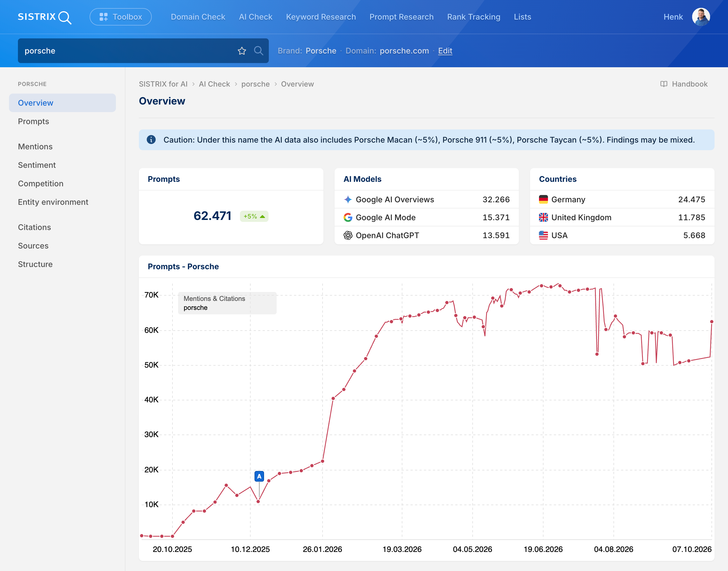Click the magnifier search icon in search bar
This screenshot has width=728, height=571.
pos(258,51)
